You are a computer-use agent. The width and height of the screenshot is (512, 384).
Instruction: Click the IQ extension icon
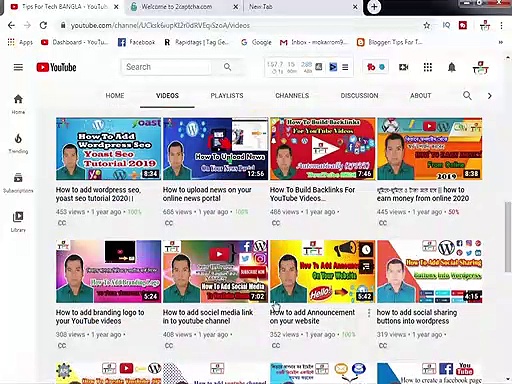pyautogui.click(x=446, y=25)
